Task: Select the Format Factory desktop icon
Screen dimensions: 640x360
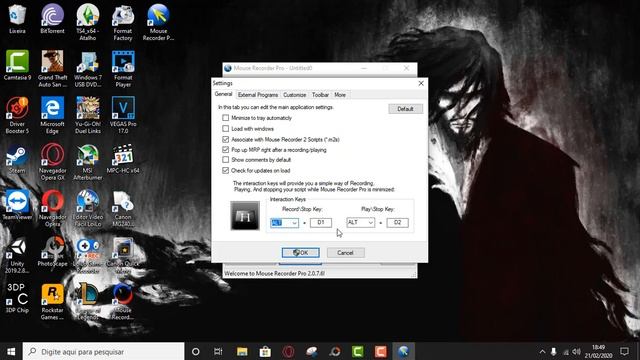Action: click(x=123, y=22)
